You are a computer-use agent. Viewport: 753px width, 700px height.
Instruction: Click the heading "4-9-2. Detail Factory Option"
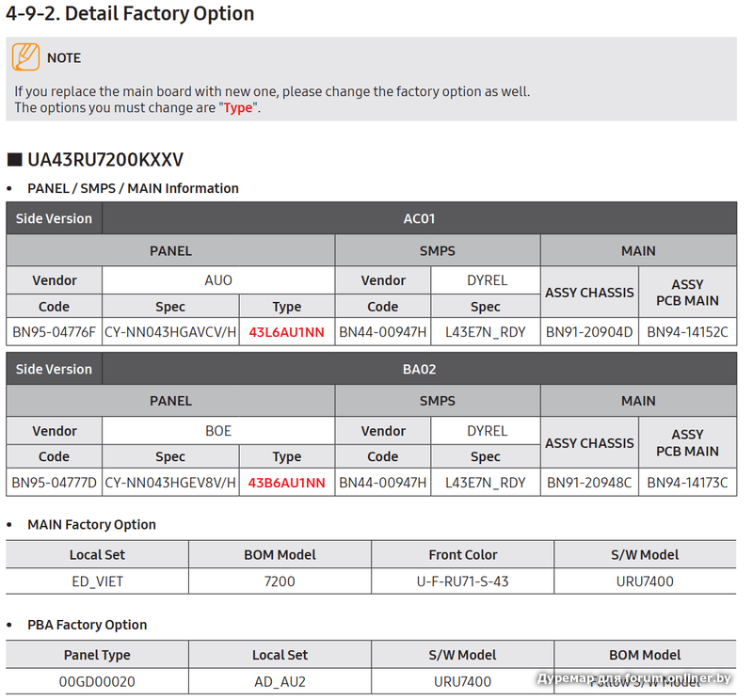tap(130, 13)
